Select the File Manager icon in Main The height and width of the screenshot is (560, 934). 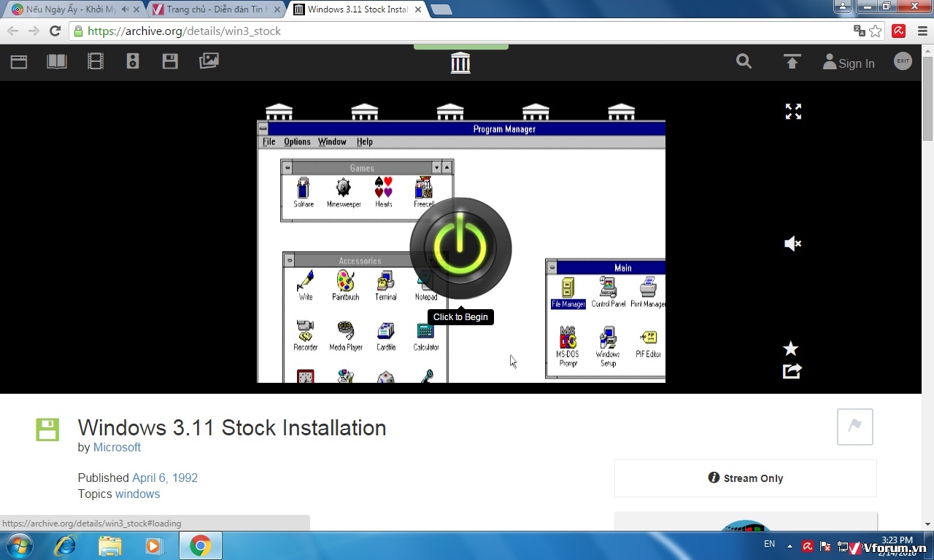(568, 292)
